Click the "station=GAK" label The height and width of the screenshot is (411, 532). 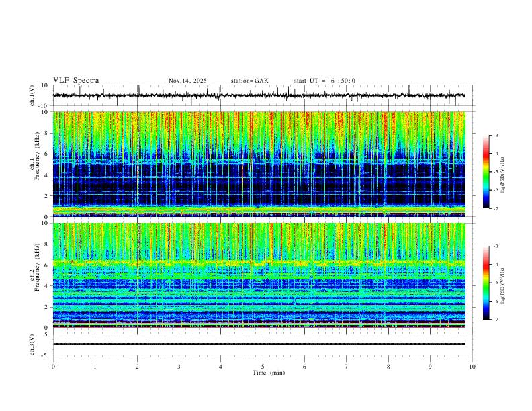249,81
